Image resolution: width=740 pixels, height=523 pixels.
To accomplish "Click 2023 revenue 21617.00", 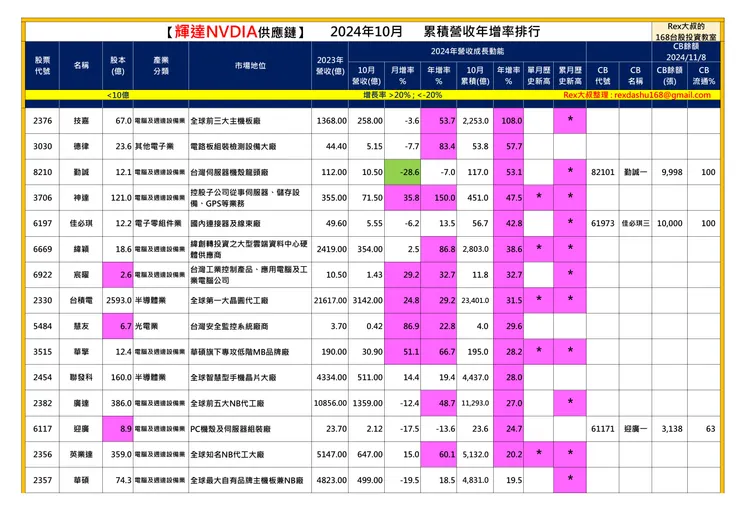I will click(330, 300).
